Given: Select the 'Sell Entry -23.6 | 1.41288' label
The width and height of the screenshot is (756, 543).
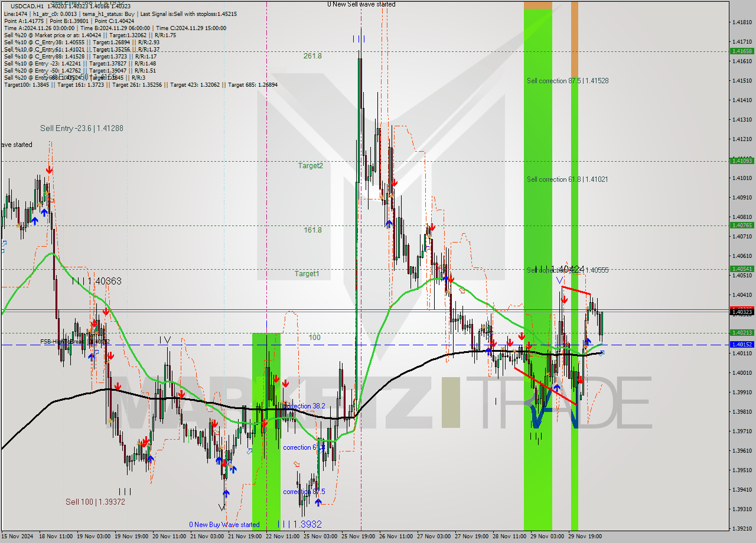Looking at the screenshot, I should pyautogui.click(x=82, y=128).
